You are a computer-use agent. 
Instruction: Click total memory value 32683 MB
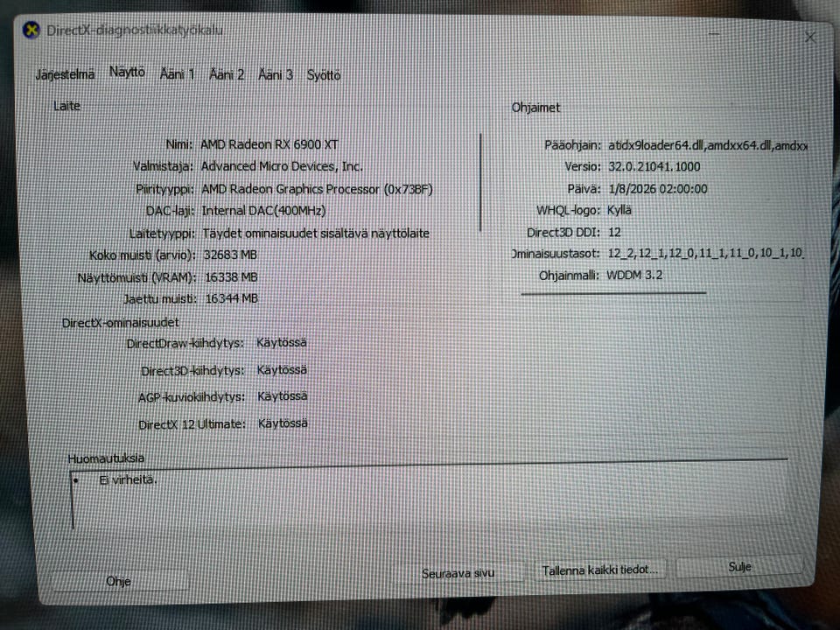(230, 255)
